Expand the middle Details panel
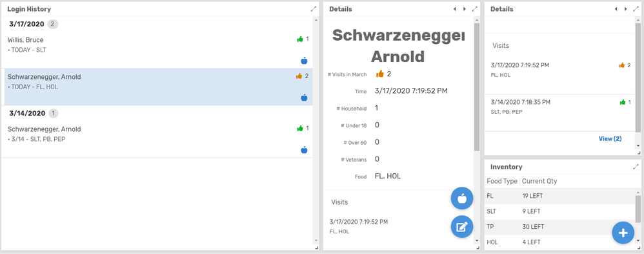644x254 pixels. coord(475,8)
